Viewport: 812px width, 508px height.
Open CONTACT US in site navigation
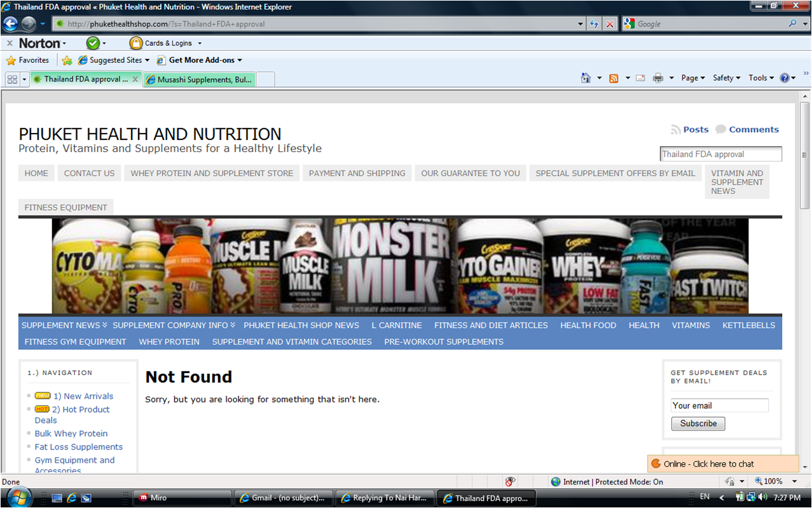pos(90,173)
